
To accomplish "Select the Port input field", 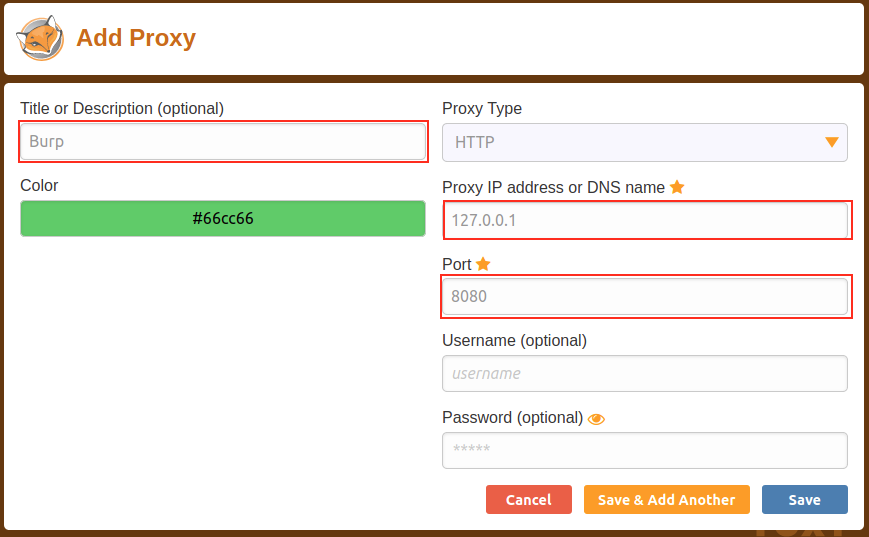I will click(x=645, y=296).
